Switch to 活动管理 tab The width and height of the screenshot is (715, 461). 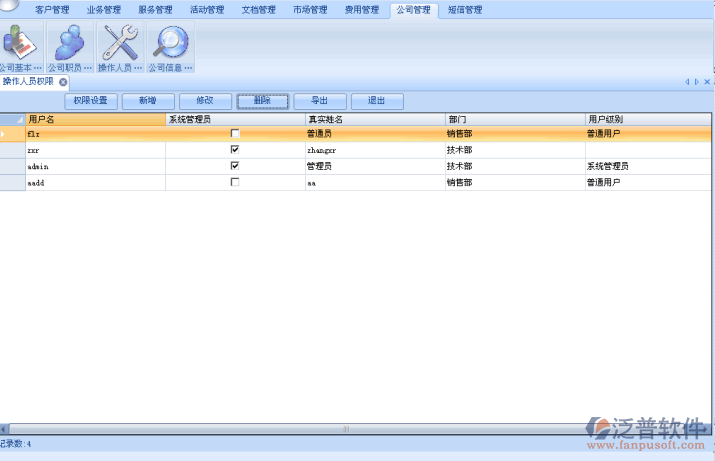coord(207,10)
